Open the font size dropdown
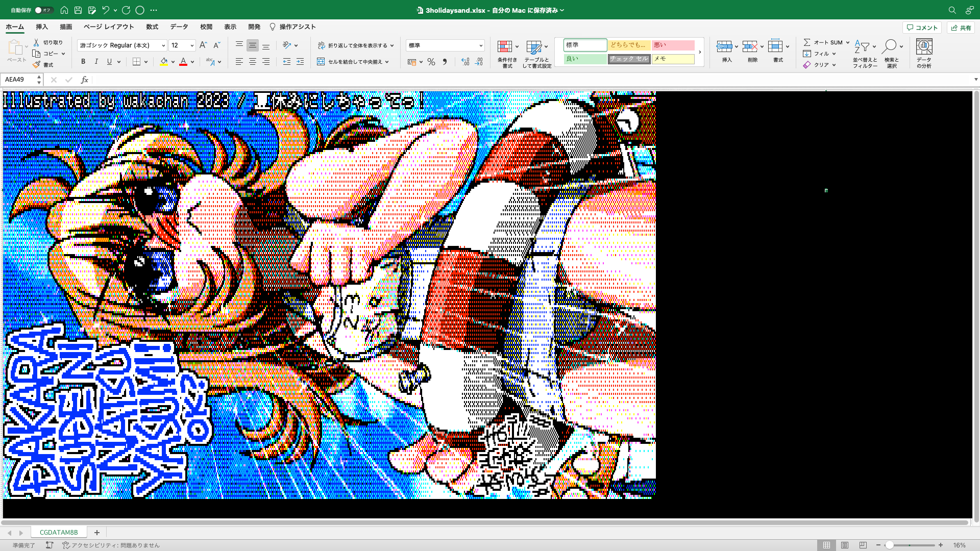 (192, 45)
